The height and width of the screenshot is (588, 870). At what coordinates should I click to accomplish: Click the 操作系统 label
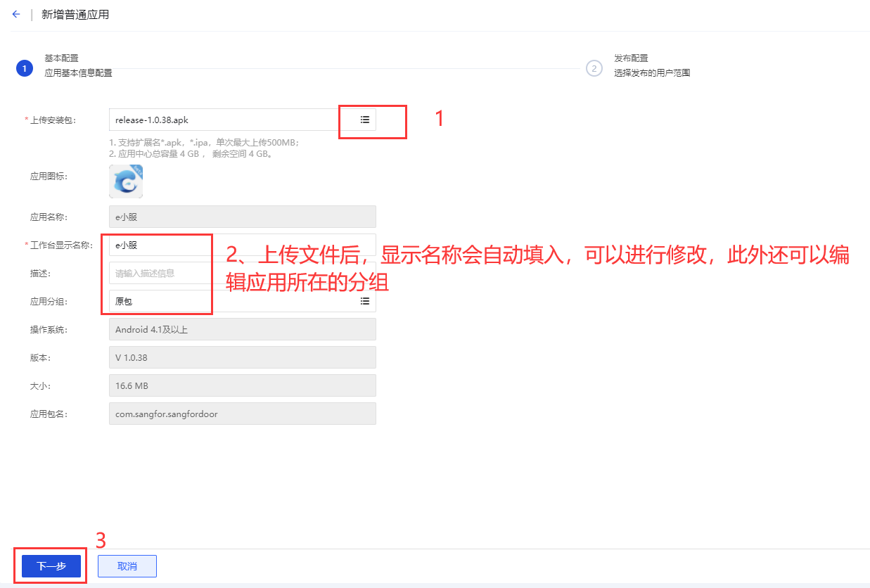pyautogui.click(x=49, y=330)
